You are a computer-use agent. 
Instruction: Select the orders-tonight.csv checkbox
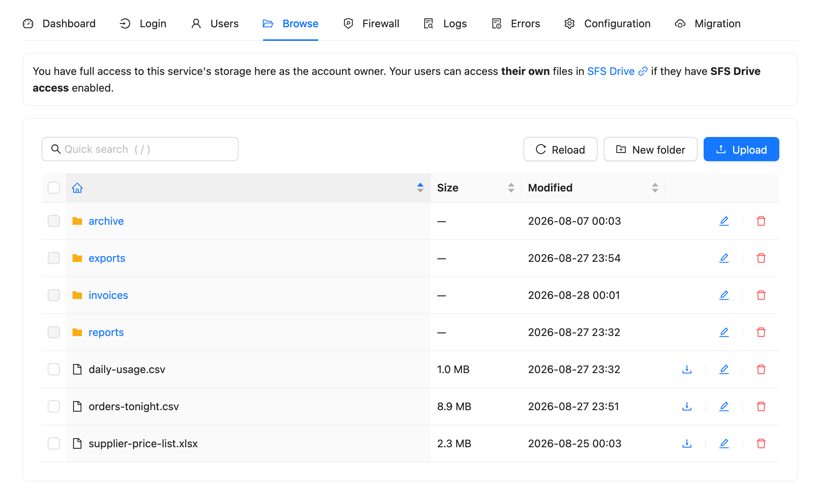point(54,406)
